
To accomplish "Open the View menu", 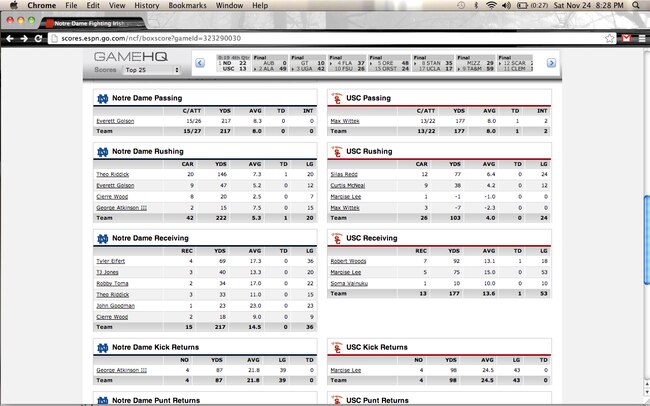I will pyautogui.click(x=117, y=5).
